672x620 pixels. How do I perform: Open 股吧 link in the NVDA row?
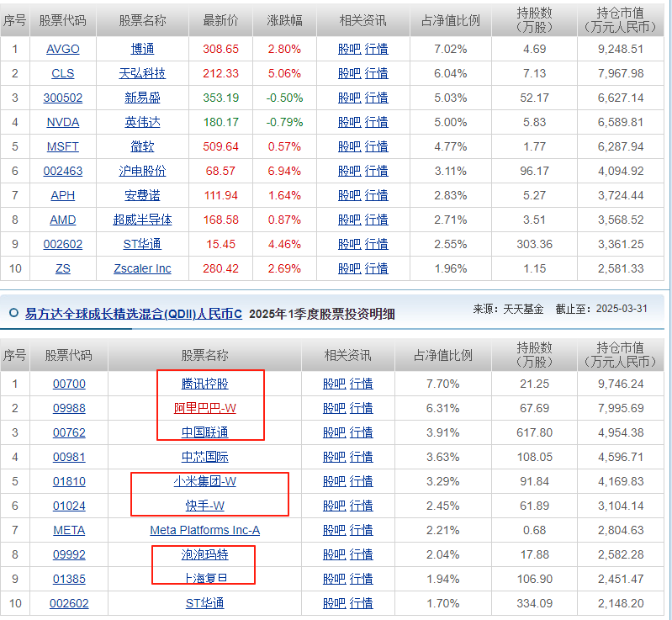coord(349,122)
